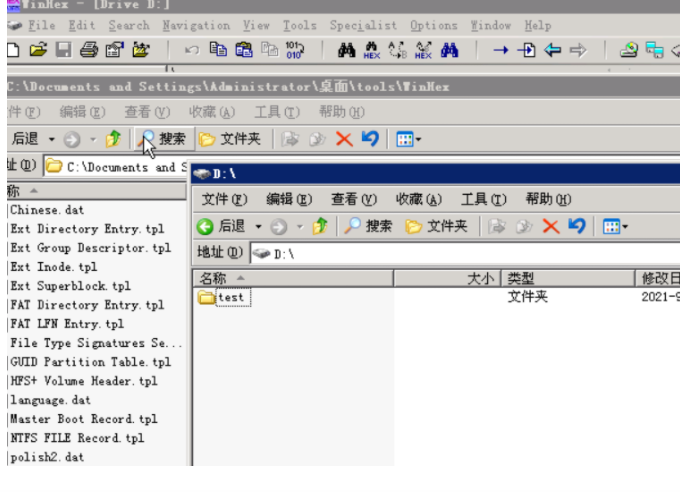Click address field of WinHex folder window
680x492 pixels.
pos(116,167)
